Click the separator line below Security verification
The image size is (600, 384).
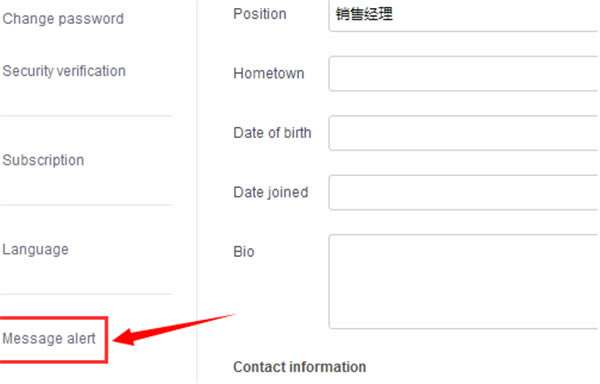(86, 116)
